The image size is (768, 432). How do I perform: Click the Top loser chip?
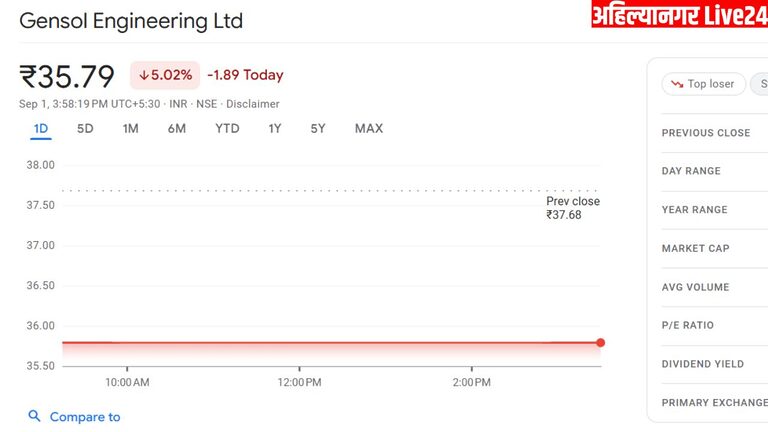click(x=704, y=84)
